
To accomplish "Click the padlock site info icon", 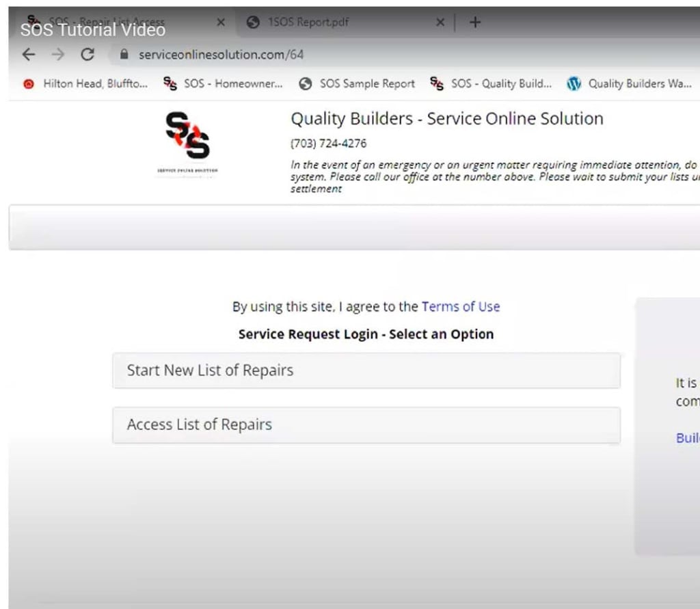I will [x=124, y=55].
